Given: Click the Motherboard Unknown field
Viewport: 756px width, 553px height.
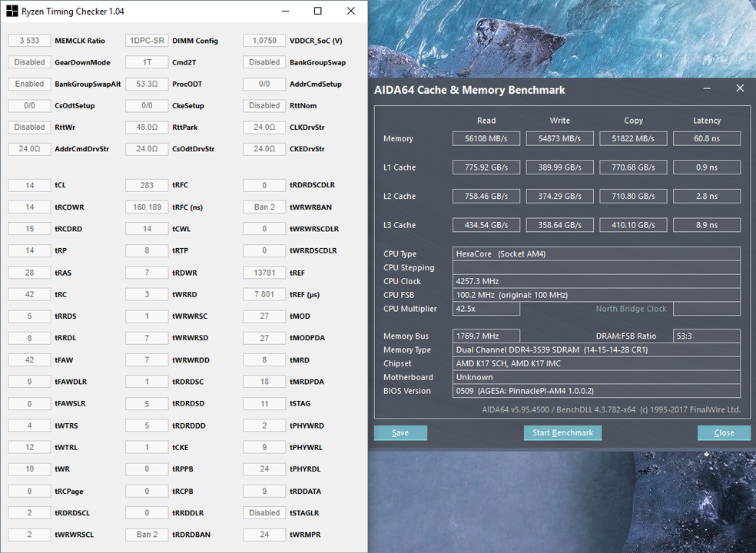Looking at the screenshot, I should (x=596, y=377).
